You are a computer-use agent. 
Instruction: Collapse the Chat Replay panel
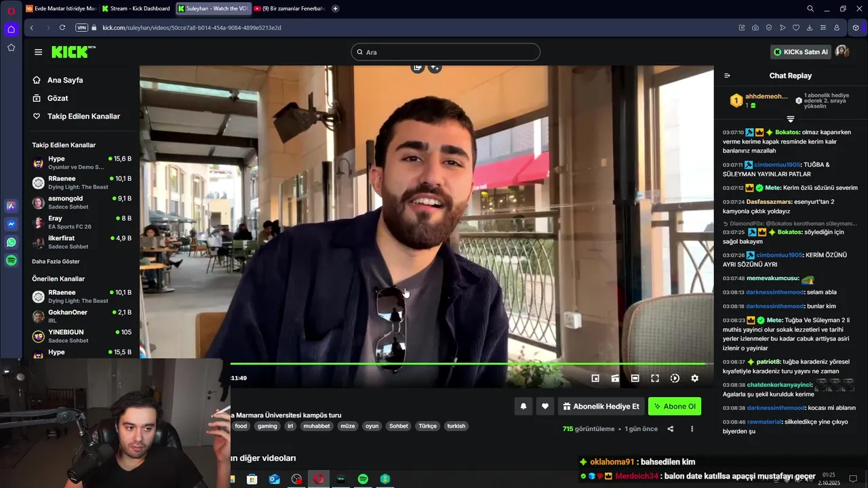click(727, 76)
